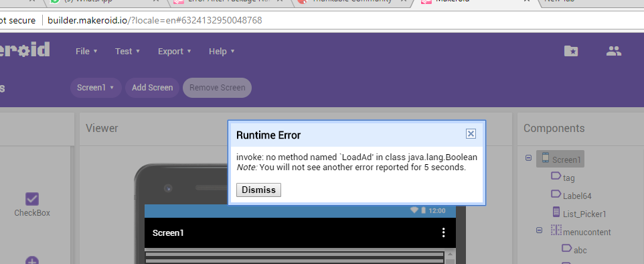
Task: Select the List_Picker1 component
Action: pyautogui.click(x=579, y=214)
